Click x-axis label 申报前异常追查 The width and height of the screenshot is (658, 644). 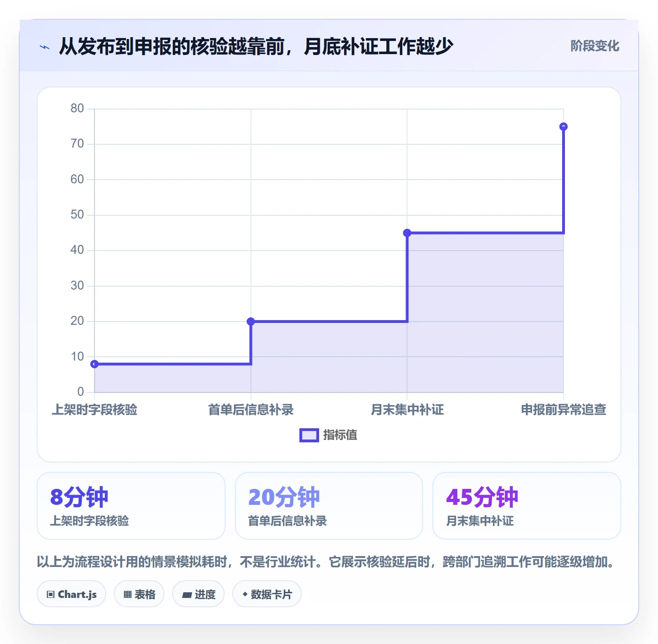pos(564,410)
